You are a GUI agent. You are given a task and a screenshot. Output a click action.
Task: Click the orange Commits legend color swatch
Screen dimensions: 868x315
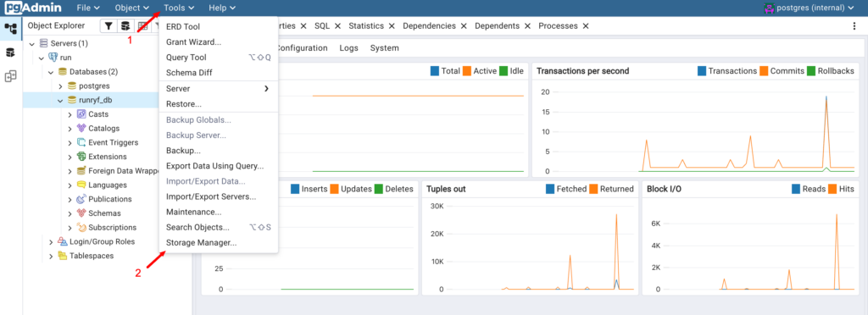pyautogui.click(x=764, y=71)
